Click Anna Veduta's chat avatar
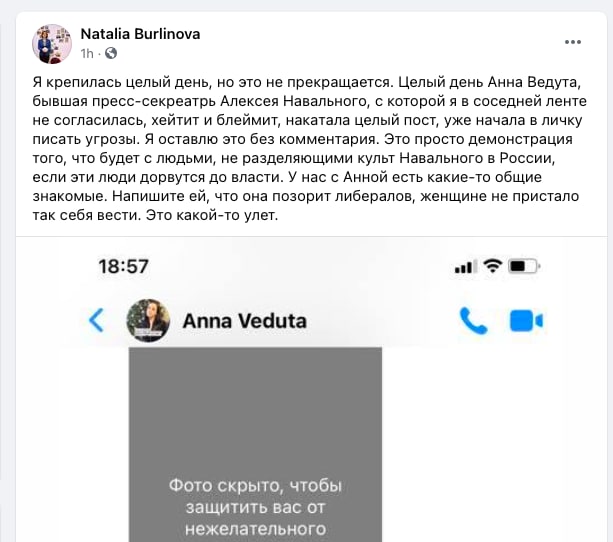Viewport: 613px width, 542px height. point(148,321)
